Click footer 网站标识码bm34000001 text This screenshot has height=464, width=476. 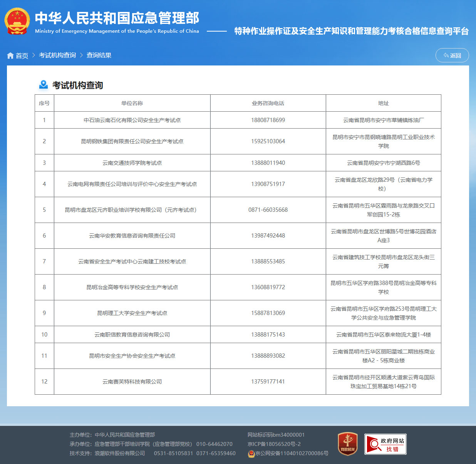click(276, 435)
